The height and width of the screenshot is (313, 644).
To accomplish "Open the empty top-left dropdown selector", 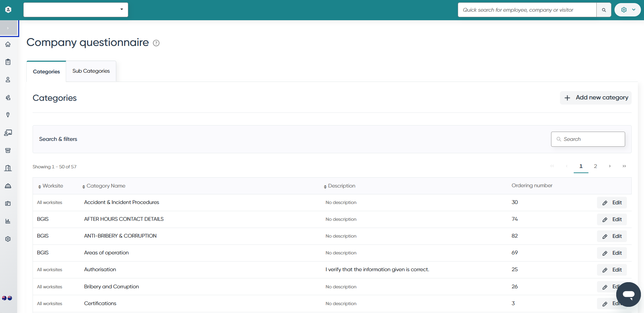I will (76, 10).
